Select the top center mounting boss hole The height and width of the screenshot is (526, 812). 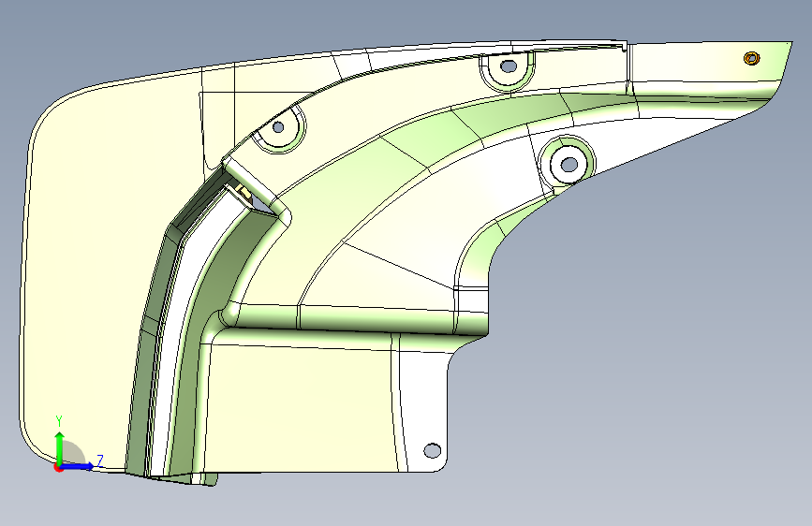(x=509, y=66)
